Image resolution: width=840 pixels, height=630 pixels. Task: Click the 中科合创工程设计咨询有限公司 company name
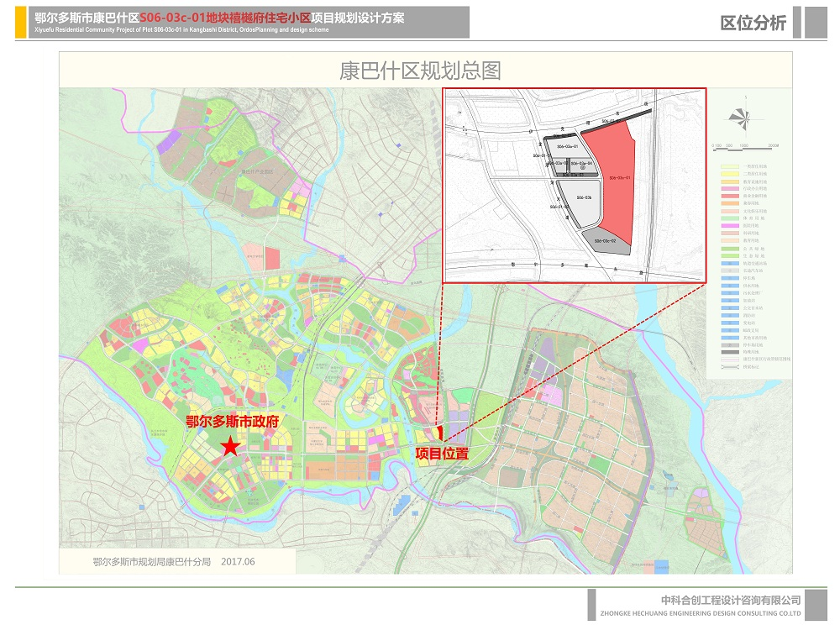731,601
